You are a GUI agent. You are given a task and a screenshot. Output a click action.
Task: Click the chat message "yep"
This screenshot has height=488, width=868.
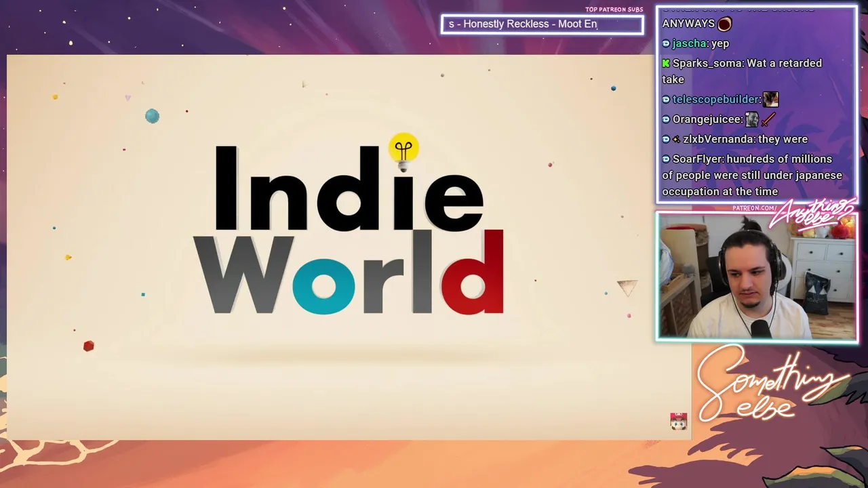coord(720,43)
